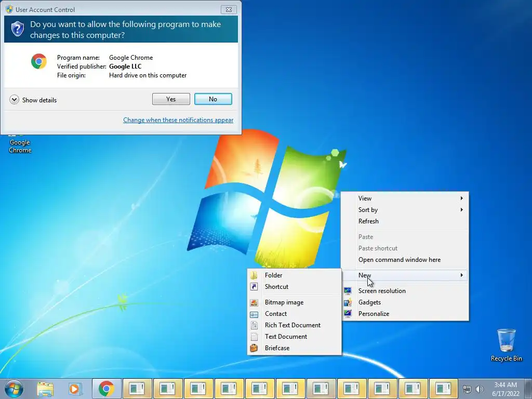Click the Shortcut icon in New submenu
This screenshot has width=532, height=399.
(254, 287)
